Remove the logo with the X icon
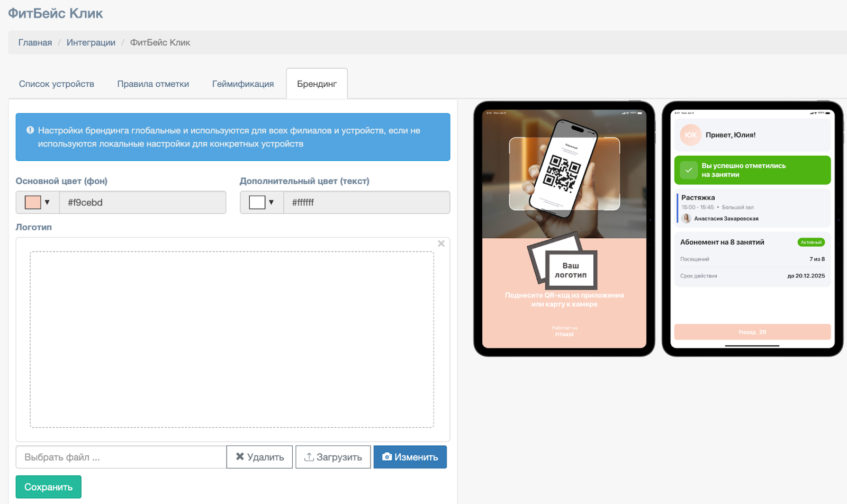847x504 pixels. pos(441,244)
